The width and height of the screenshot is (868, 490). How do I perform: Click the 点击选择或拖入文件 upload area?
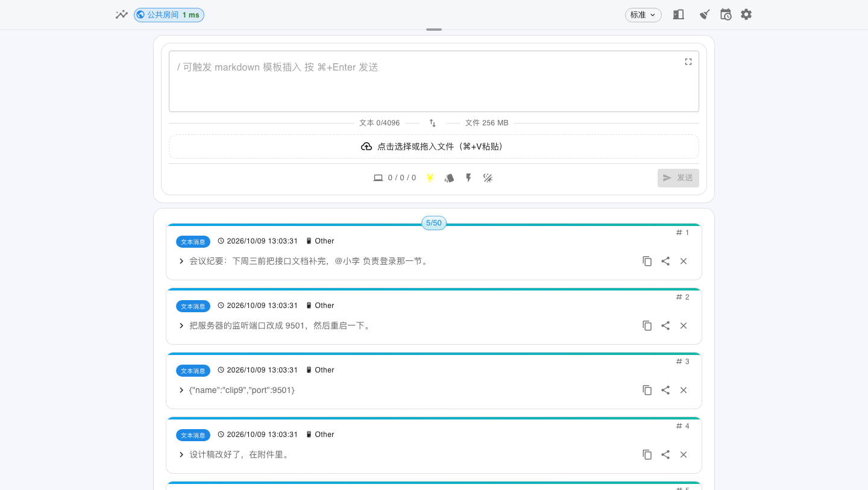click(434, 146)
